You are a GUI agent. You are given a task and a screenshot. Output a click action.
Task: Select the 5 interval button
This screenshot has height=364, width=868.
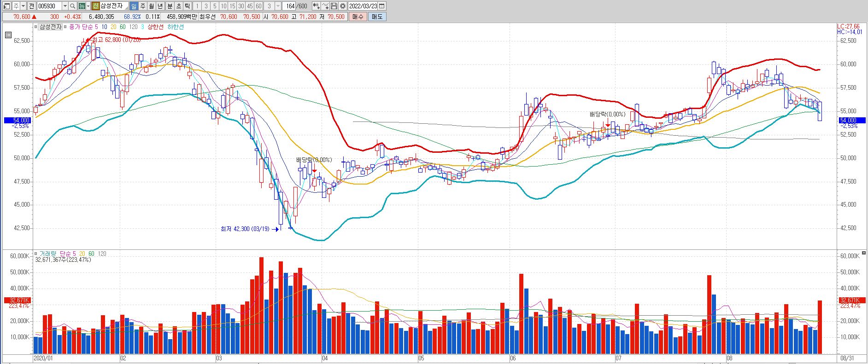215,6
